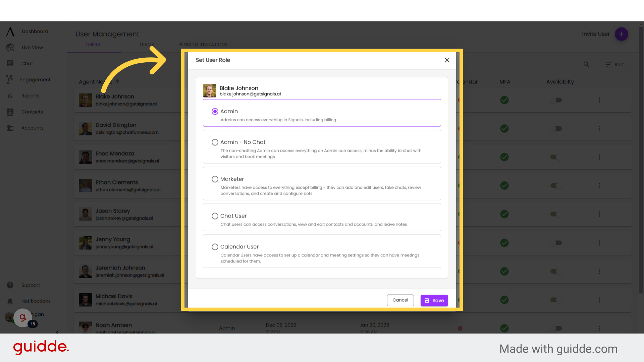Open Support in the sidebar

[x=31, y=285]
